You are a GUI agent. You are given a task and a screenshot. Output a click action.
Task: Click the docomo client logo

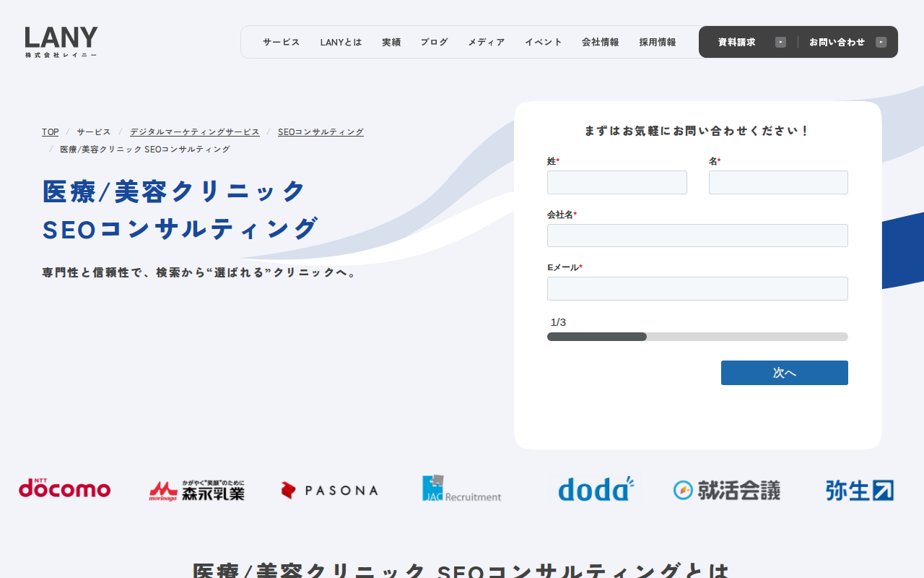click(65, 488)
